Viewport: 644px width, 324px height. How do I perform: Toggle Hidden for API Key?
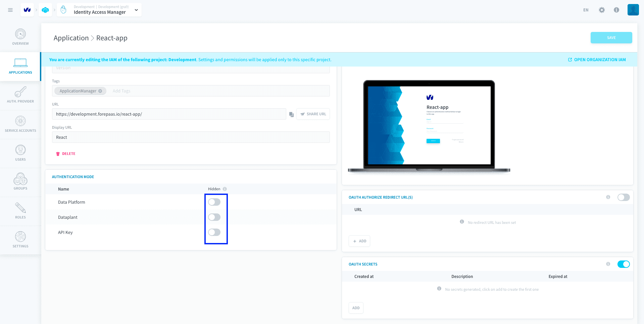point(214,232)
